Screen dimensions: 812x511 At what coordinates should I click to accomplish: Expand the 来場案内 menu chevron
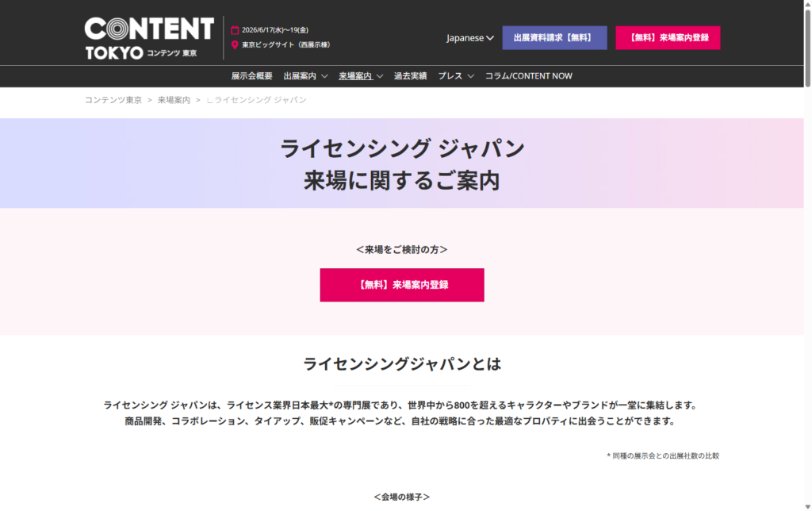tap(380, 76)
